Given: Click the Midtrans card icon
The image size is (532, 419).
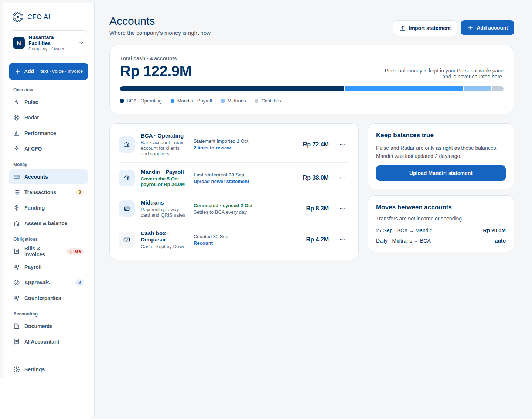Looking at the screenshot, I should tap(127, 209).
